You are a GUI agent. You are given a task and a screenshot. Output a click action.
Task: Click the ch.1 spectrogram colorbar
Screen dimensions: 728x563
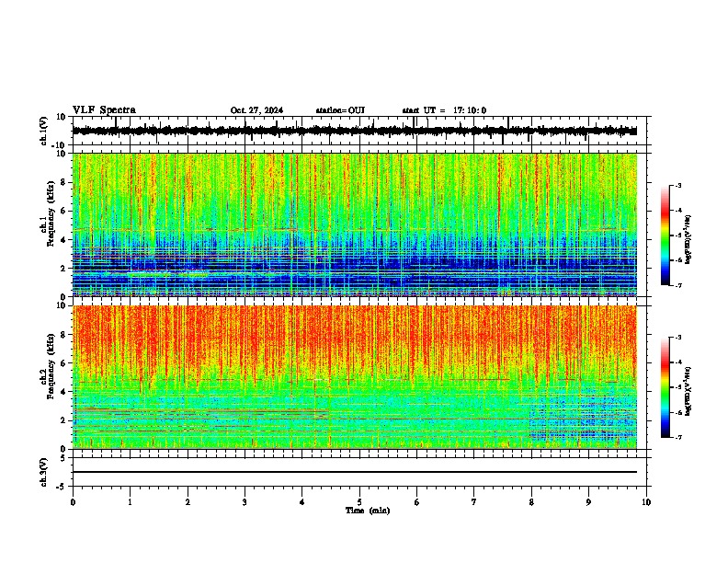point(665,236)
